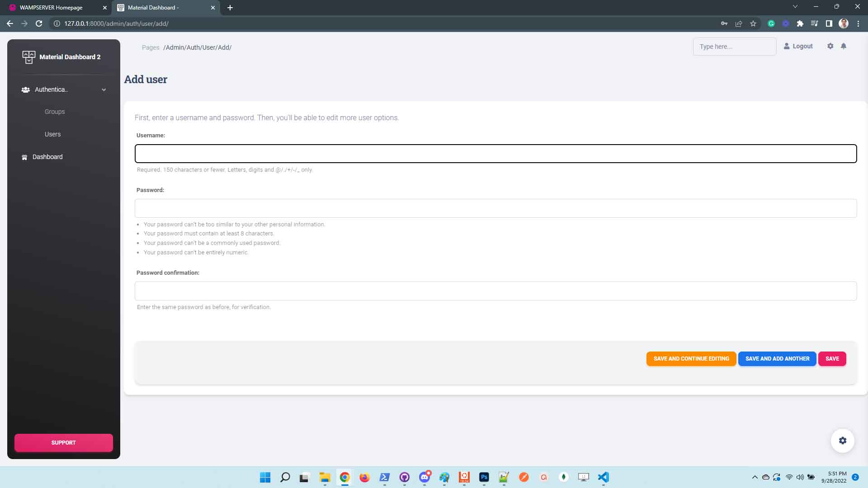Open the Windows Start menu
868x488 pixels.
coord(265,477)
